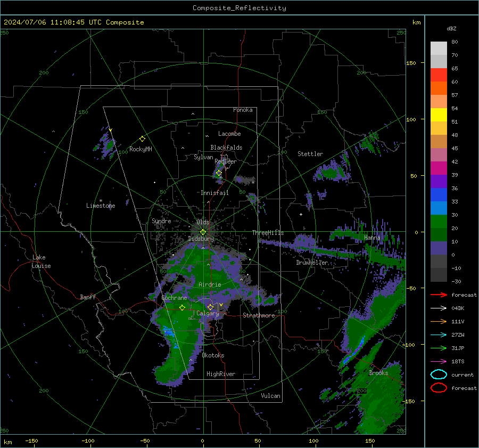Click the Brooks city label
479x448 pixels.
(x=378, y=373)
